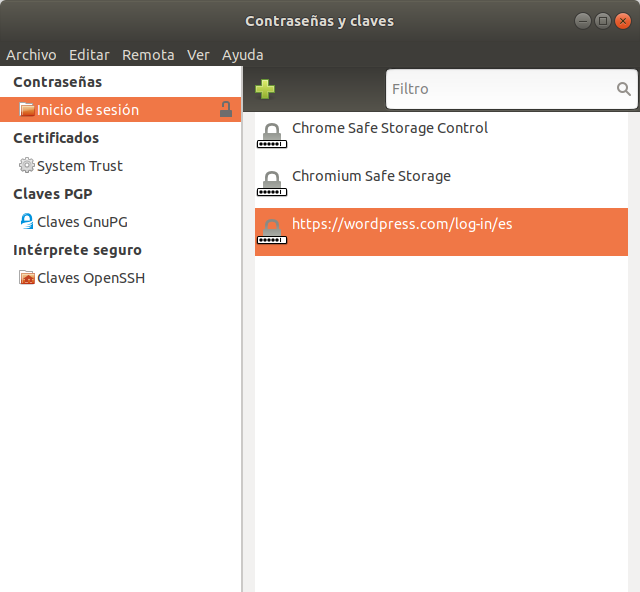Viewport: 640px width, 592px height.
Task: Click the System Trust gear icon
Action: (27, 166)
